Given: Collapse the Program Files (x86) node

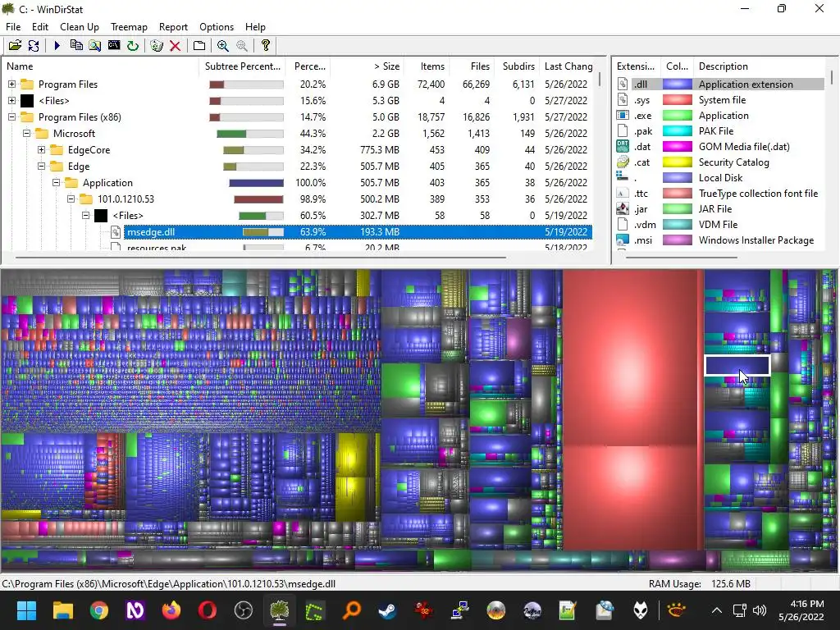Looking at the screenshot, I should pyautogui.click(x=11, y=116).
